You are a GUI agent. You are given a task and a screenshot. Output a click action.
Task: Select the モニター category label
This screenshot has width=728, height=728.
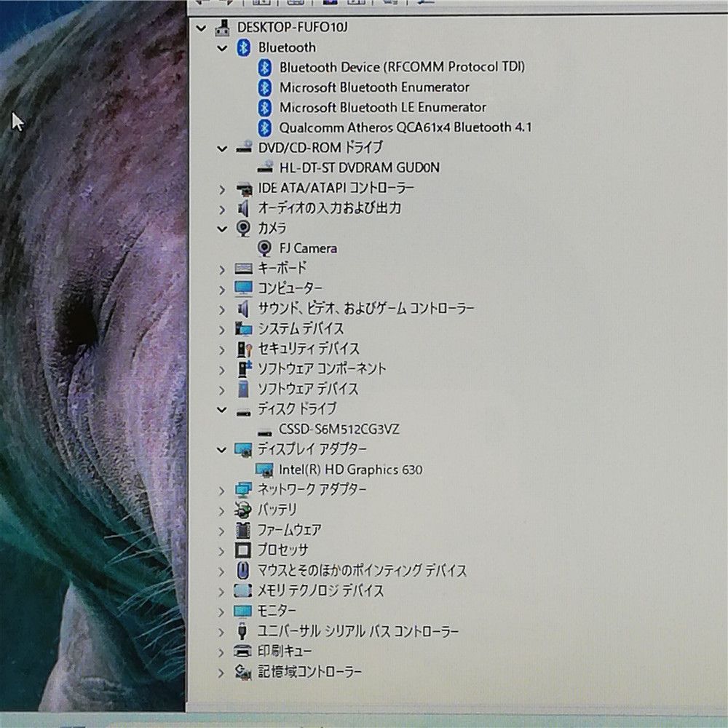point(277,610)
